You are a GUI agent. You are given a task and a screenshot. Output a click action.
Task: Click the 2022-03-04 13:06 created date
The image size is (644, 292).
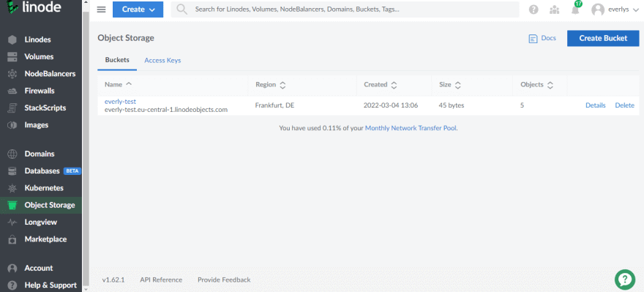[x=391, y=105]
